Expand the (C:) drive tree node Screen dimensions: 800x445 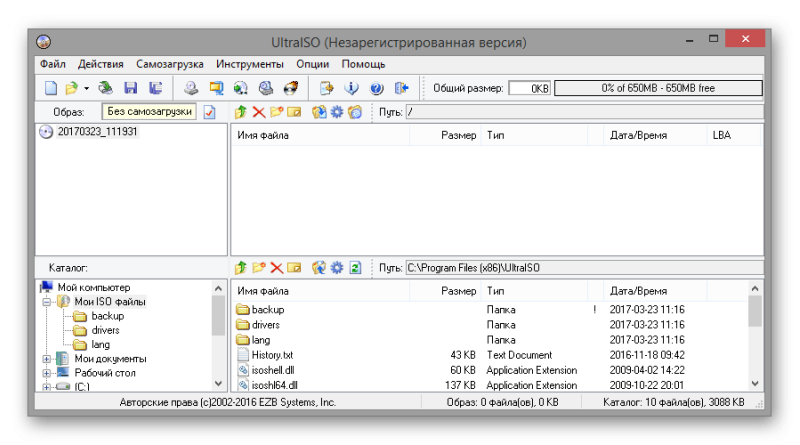pyautogui.click(x=47, y=387)
